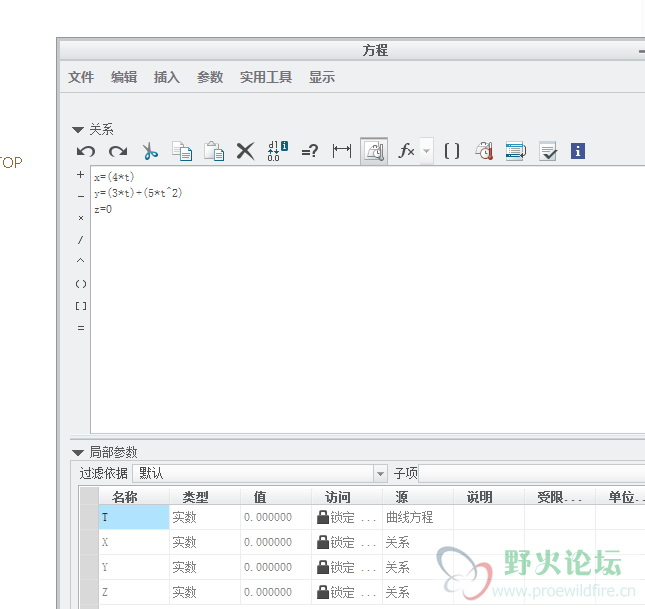Cut selected text with scissors icon
The height and width of the screenshot is (609, 645).
[150, 151]
